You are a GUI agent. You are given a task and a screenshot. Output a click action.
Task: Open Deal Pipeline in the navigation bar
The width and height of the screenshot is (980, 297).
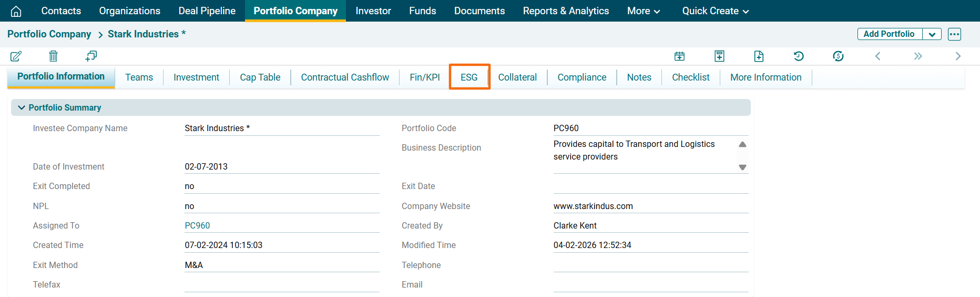tap(207, 11)
